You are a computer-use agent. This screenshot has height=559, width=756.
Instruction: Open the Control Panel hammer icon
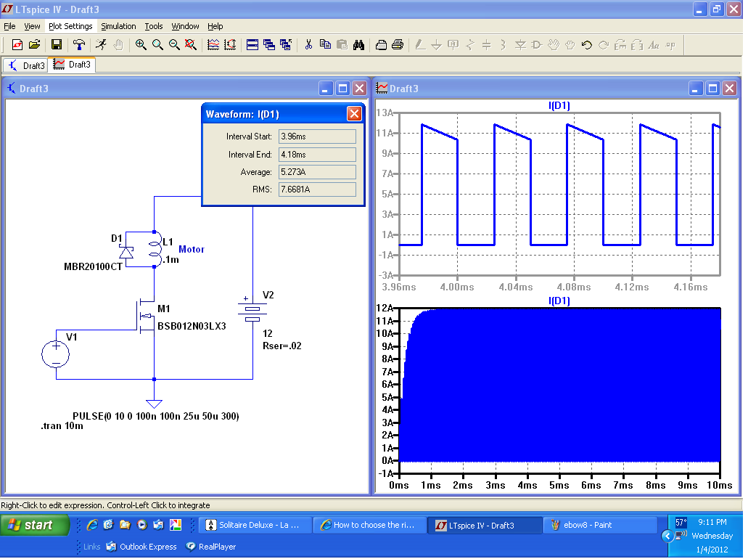(78, 45)
